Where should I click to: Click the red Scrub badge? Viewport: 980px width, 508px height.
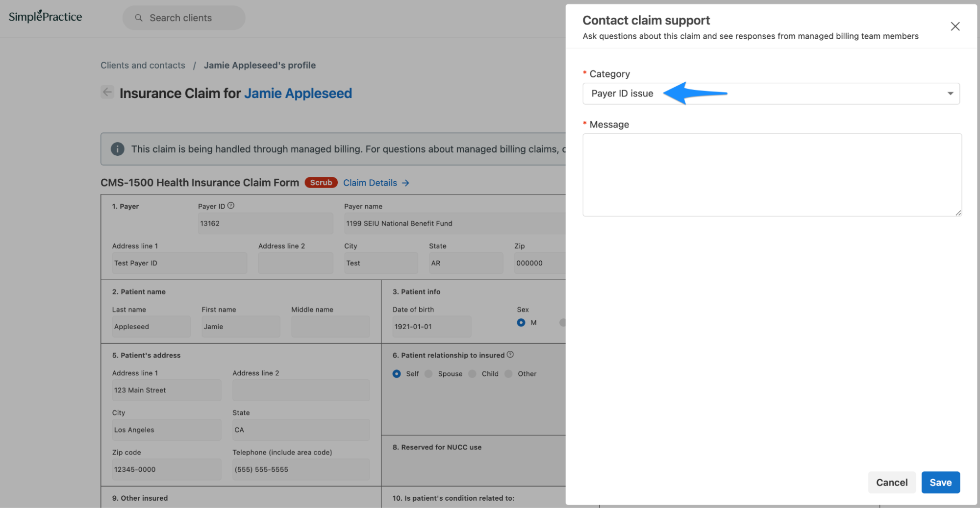click(x=321, y=182)
